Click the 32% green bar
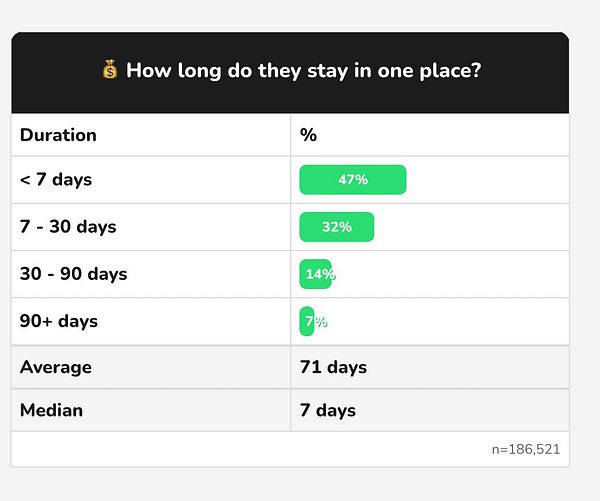600x501 pixels. (x=337, y=227)
